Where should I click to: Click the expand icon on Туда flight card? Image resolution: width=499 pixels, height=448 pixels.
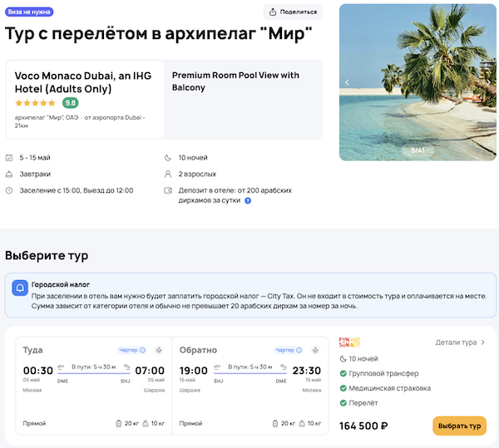[x=158, y=350]
